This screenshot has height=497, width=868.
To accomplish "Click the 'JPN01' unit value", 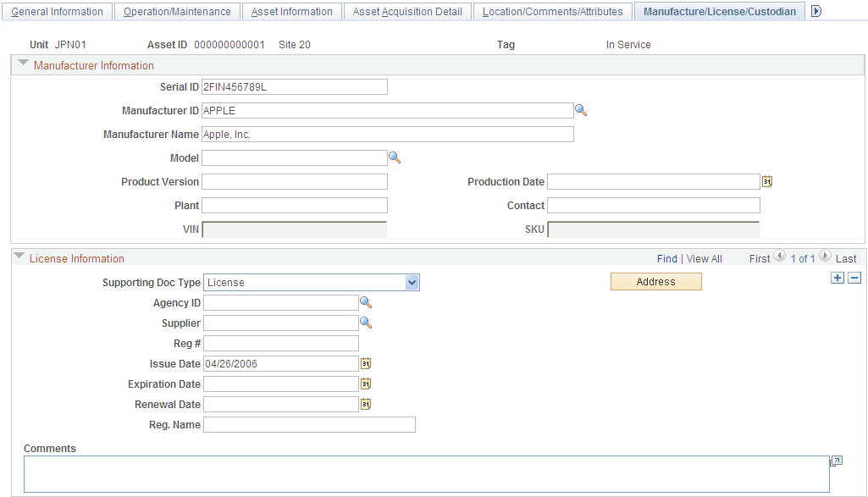I will click(70, 45).
